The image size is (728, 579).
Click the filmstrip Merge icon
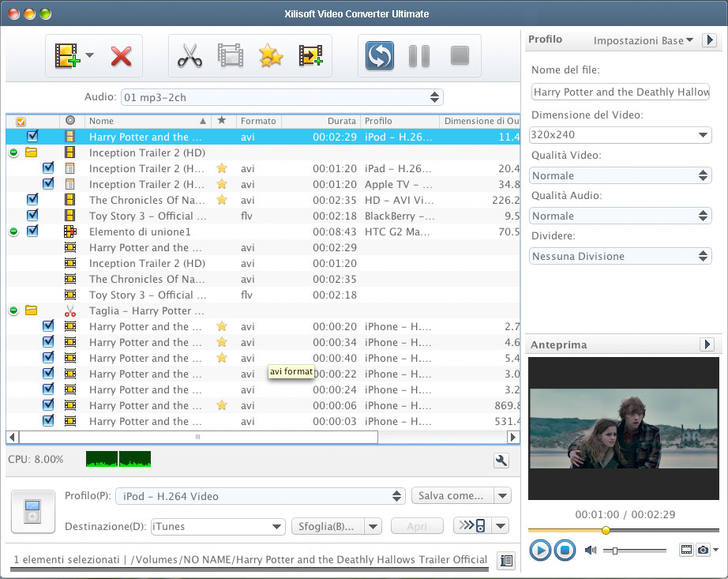[x=231, y=55]
